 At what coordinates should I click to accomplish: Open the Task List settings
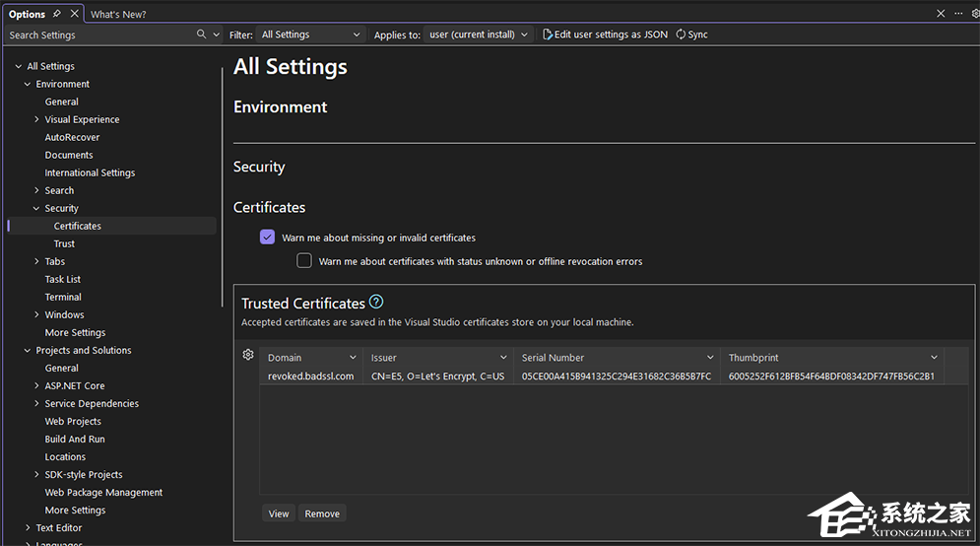pyautogui.click(x=62, y=279)
